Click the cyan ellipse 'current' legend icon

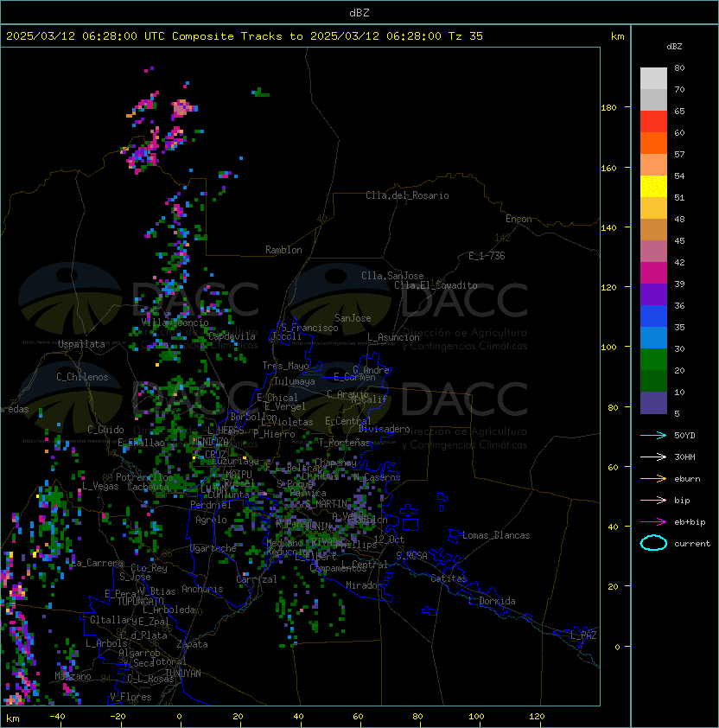(x=653, y=543)
